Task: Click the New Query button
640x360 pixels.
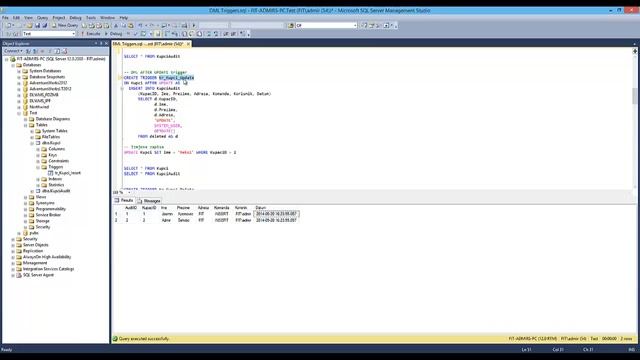Action: (x=64, y=25)
